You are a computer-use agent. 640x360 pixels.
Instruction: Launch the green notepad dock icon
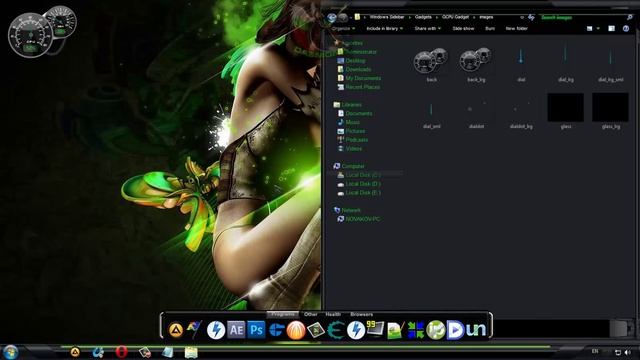click(x=395, y=330)
